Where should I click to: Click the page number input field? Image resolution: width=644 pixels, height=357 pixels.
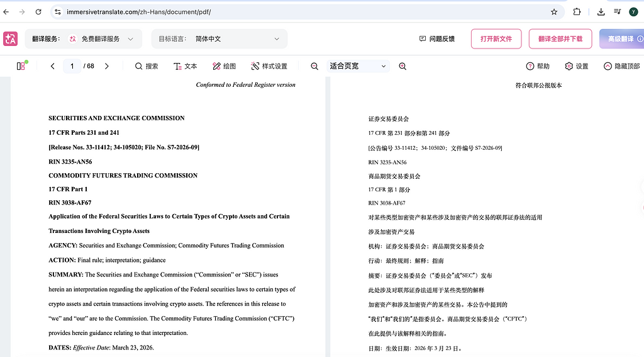pos(72,66)
